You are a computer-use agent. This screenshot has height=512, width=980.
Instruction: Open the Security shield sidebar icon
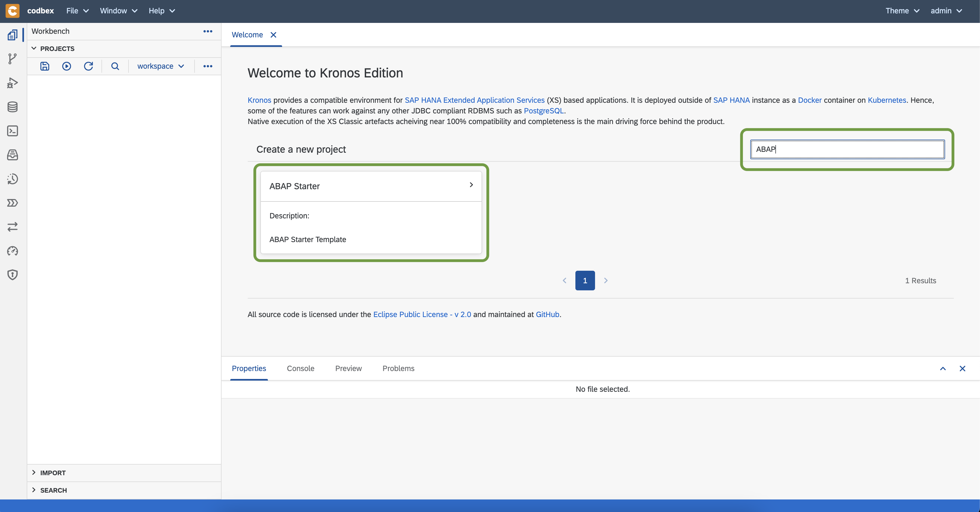click(x=13, y=275)
